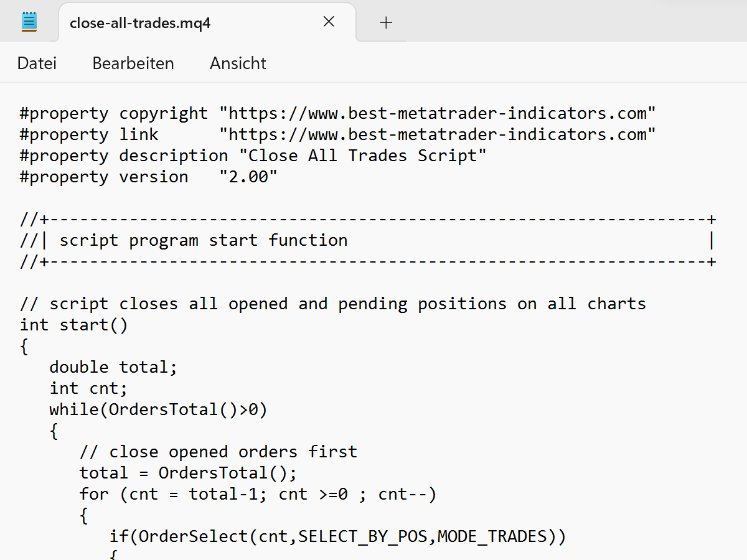Viewport: 747px width, 560px height.
Task: Click the Notepad application icon
Action: pyautogui.click(x=29, y=21)
